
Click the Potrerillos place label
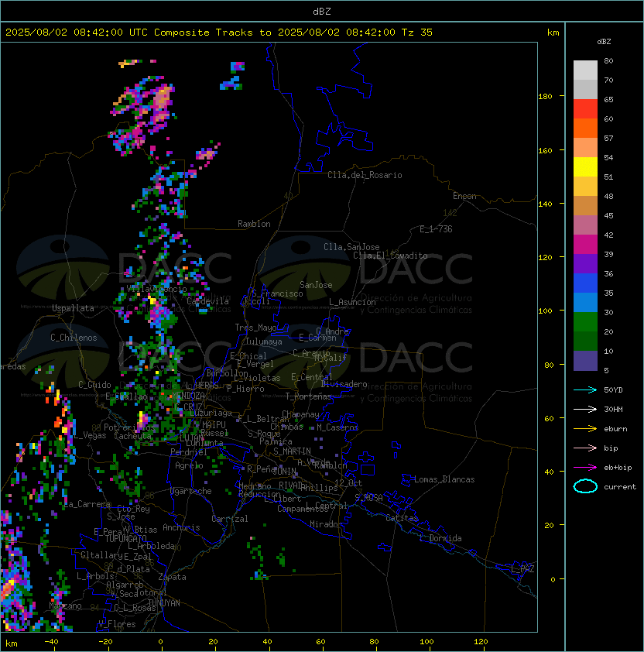tap(129, 427)
